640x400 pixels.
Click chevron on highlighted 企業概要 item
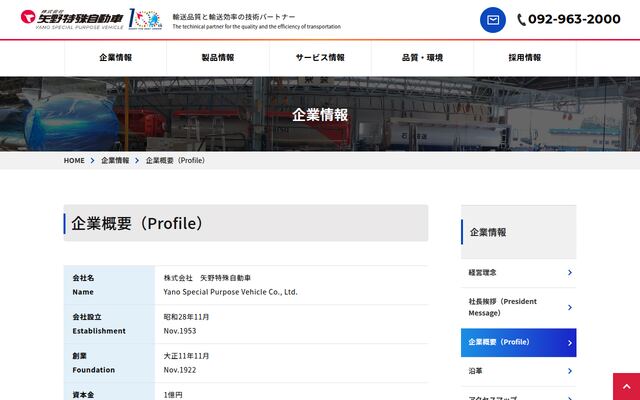click(x=570, y=343)
